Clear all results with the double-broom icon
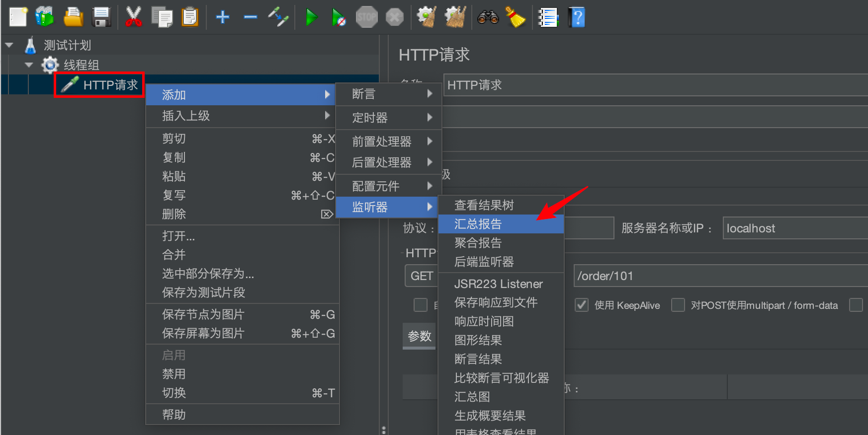The height and width of the screenshot is (435, 868). (x=455, y=17)
